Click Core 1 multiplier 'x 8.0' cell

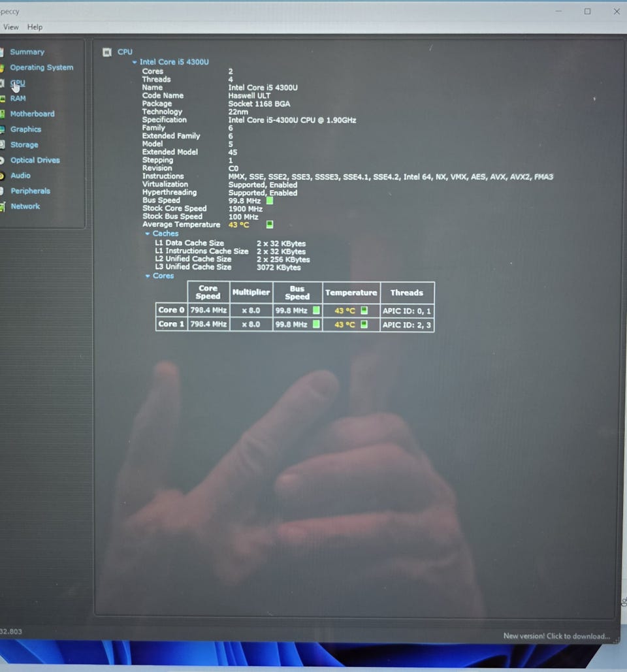pyautogui.click(x=251, y=324)
